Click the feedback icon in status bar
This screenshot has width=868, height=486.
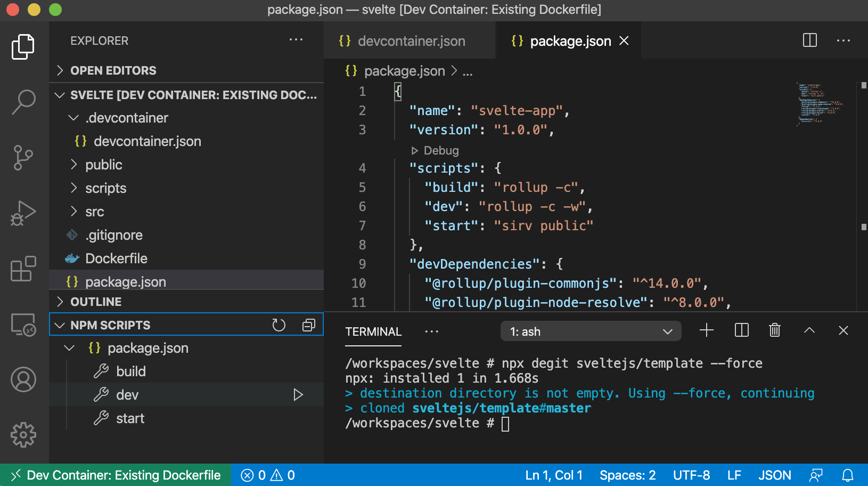(816, 475)
